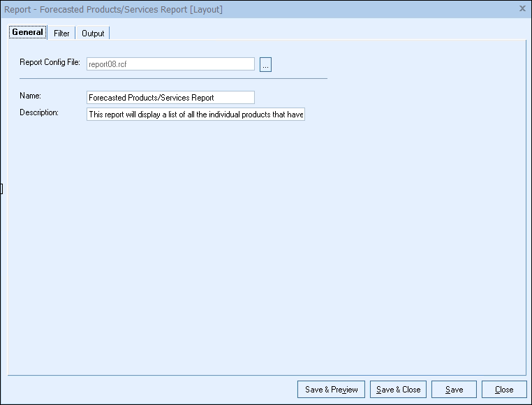This screenshot has width=532, height=405.
Task: Close the dialog using the title bar X
Action: tap(522, 8)
